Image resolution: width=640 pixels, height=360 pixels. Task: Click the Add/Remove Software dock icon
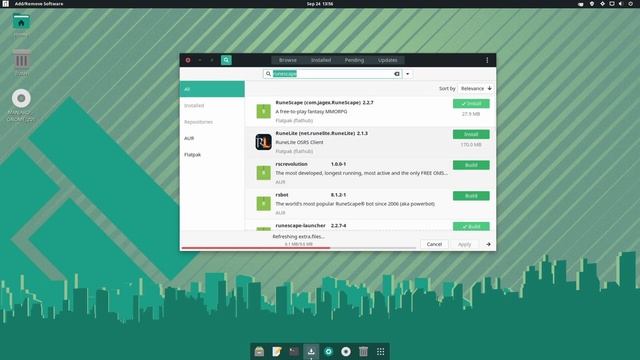coord(311,351)
